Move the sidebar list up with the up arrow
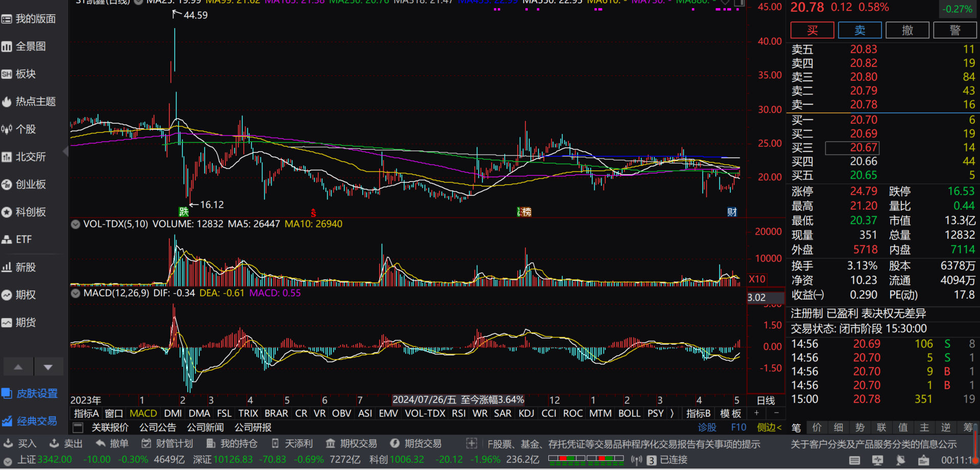This screenshot has width=980, height=470. point(18,367)
